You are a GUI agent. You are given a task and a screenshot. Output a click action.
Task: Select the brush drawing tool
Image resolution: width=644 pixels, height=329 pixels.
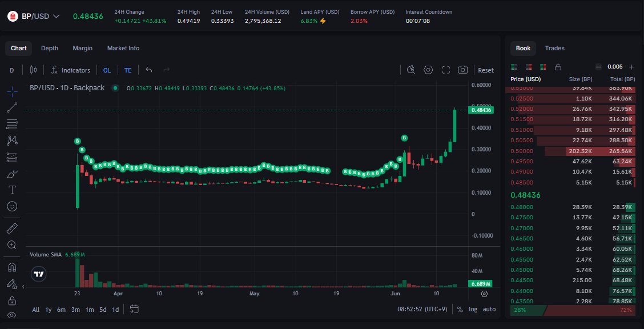coord(13,174)
